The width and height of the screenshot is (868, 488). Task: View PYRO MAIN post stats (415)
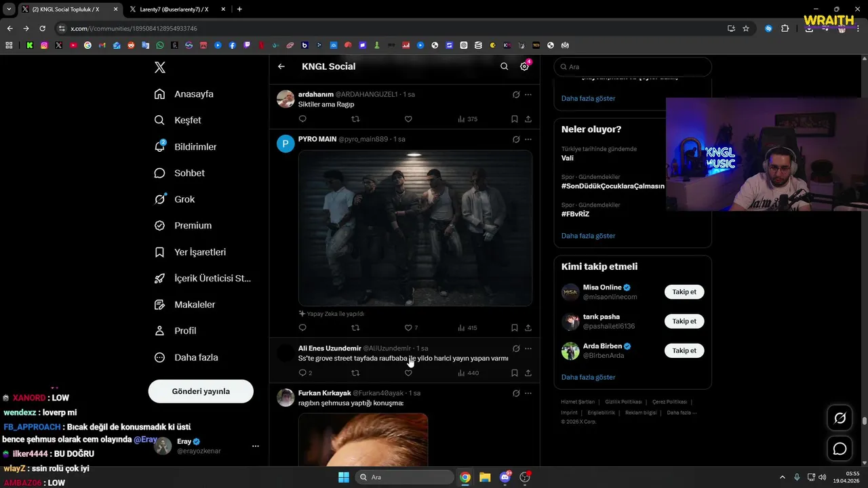(467, 327)
